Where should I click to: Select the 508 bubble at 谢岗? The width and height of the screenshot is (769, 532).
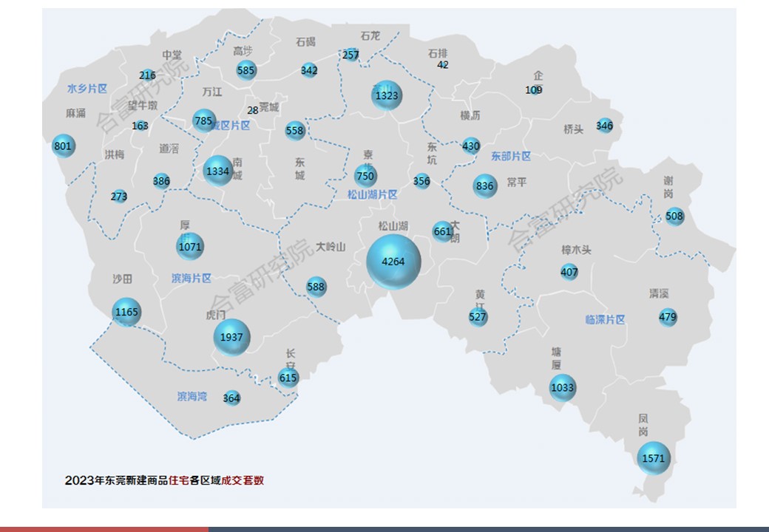(x=674, y=216)
